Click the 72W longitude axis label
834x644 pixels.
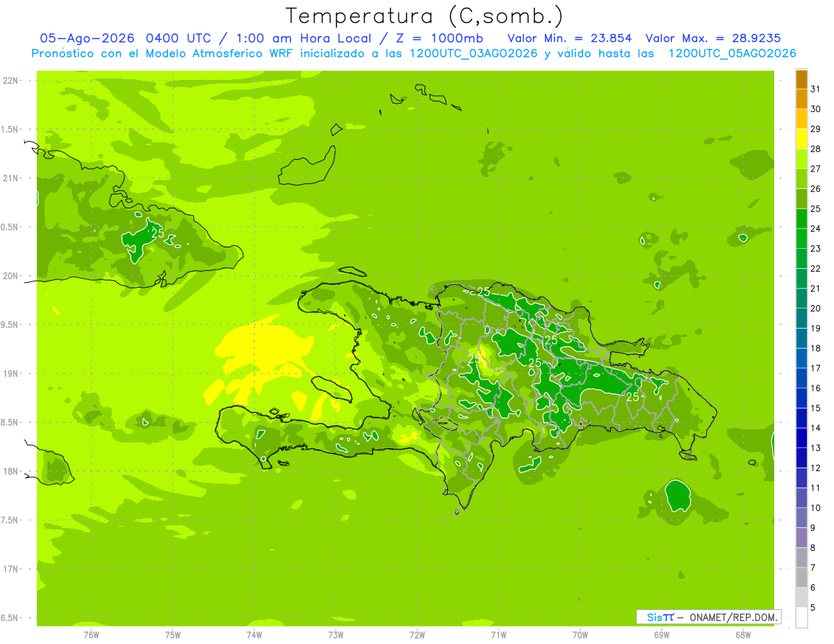[417, 634]
